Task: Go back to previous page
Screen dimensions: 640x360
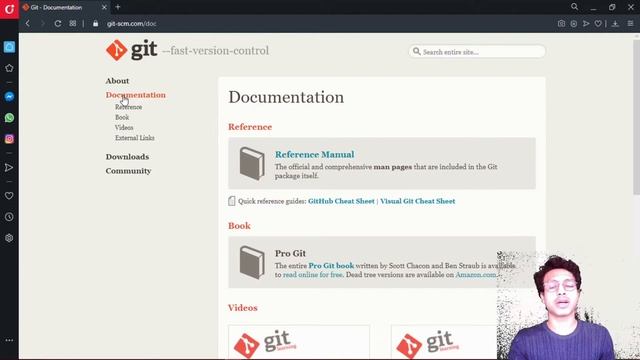Action: click(x=28, y=24)
